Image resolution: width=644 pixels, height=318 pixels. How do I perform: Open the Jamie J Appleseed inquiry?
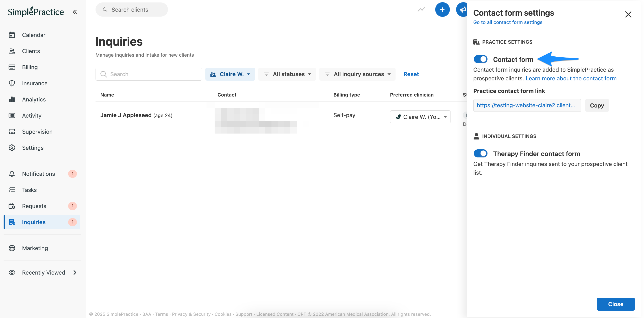pyautogui.click(x=126, y=115)
